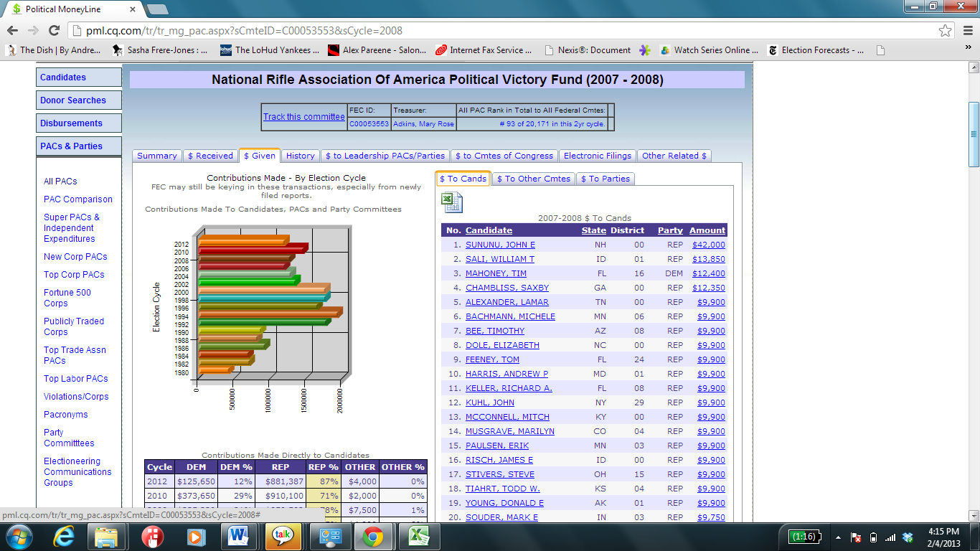Open $ to Cmtes of Congress tab
980x551 pixels.
click(x=504, y=156)
